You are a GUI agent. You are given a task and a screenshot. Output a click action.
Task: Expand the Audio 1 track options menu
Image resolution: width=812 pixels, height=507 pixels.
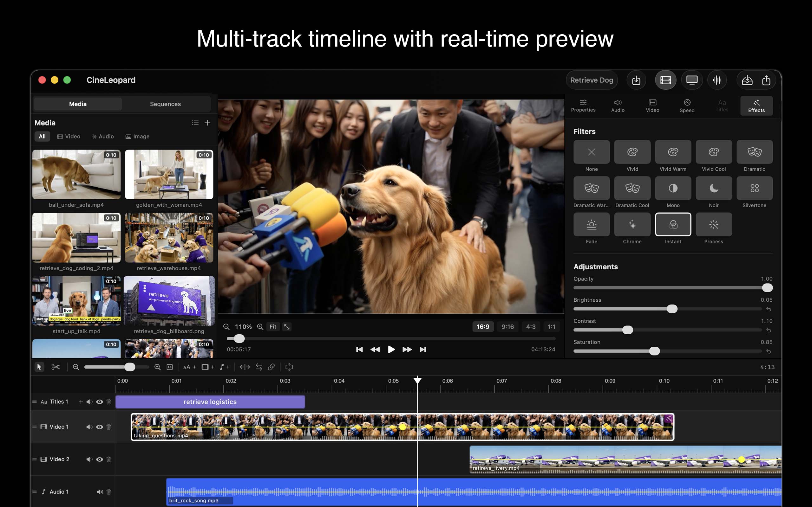coord(35,491)
